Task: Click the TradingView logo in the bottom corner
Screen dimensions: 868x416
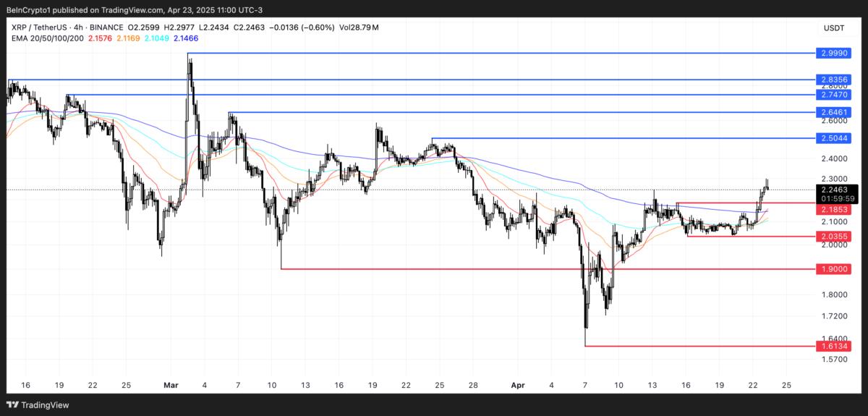Action: [x=34, y=404]
